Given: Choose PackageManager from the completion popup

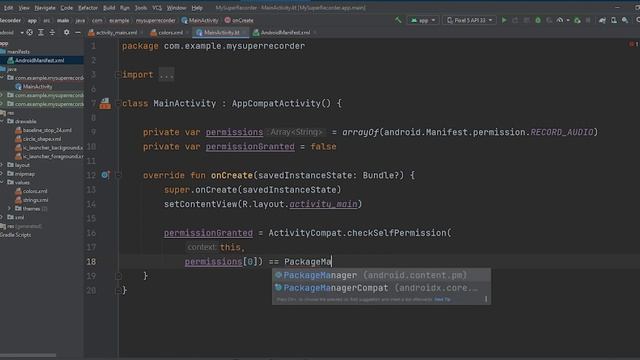Looking at the screenshot, I should (382, 275).
